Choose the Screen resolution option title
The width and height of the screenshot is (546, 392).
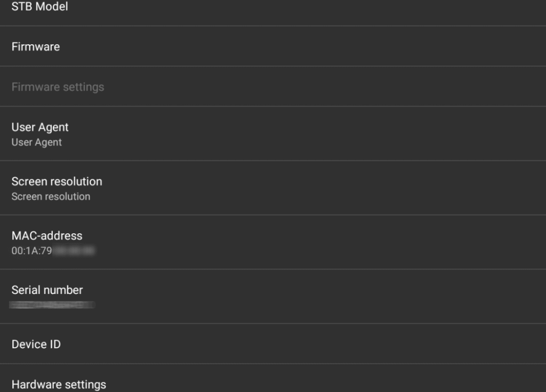57,182
